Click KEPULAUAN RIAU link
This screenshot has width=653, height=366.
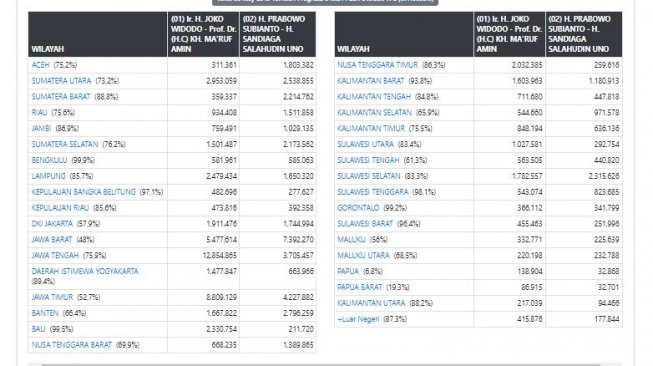tap(60, 208)
